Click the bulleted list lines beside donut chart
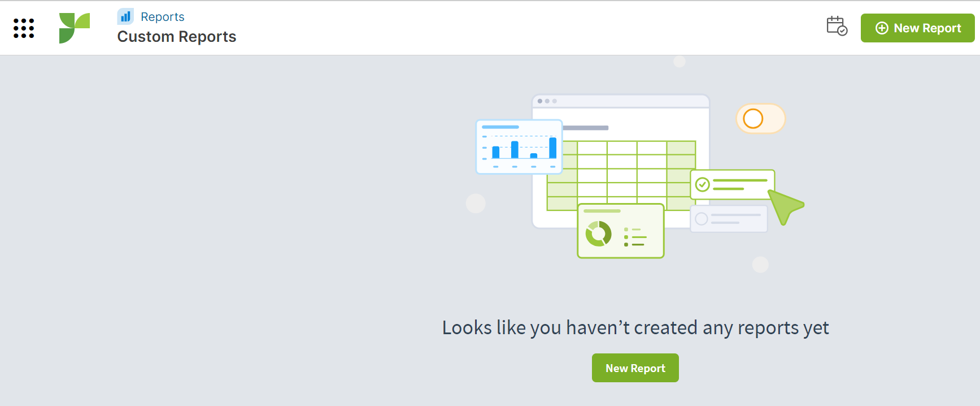 pos(635,237)
